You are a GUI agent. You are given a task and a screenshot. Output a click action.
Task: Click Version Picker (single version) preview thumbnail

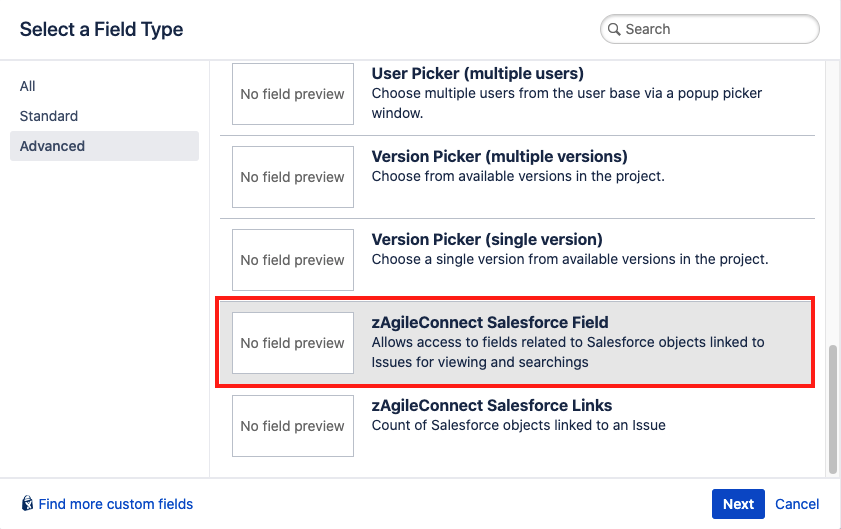tap(293, 260)
